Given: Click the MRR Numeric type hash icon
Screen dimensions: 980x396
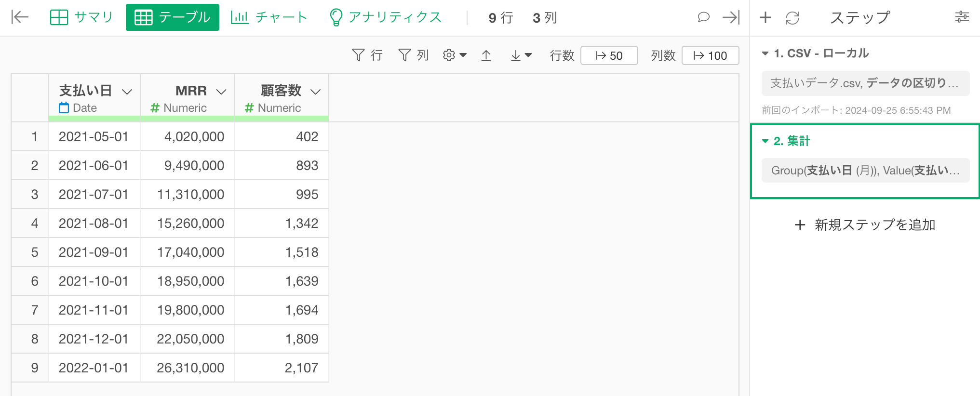Looking at the screenshot, I should [x=155, y=108].
